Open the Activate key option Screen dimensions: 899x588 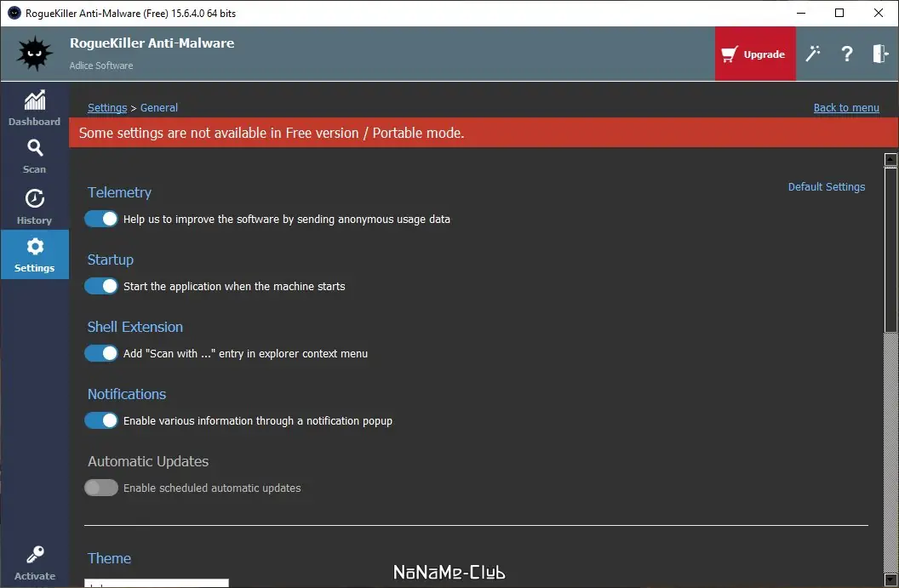pyautogui.click(x=34, y=563)
